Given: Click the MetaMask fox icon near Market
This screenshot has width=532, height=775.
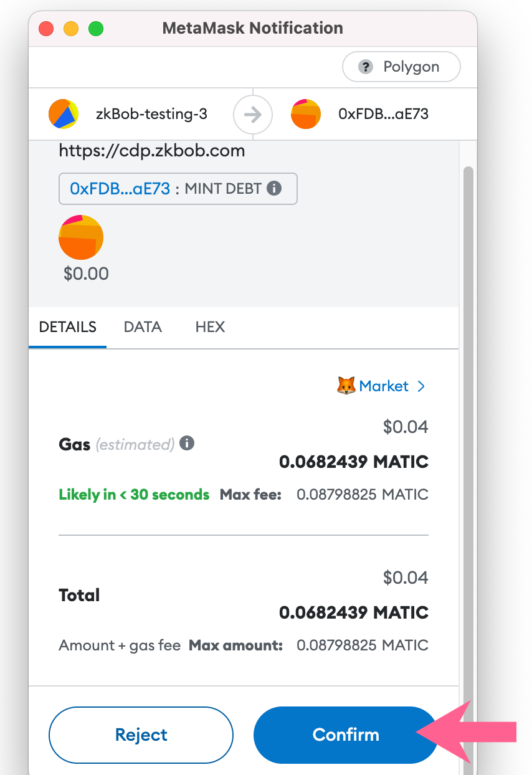Looking at the screenshot, I should point(346,386).
